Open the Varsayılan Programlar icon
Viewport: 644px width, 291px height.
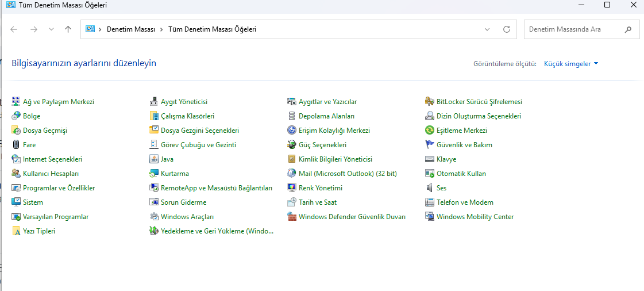(16, 217)
